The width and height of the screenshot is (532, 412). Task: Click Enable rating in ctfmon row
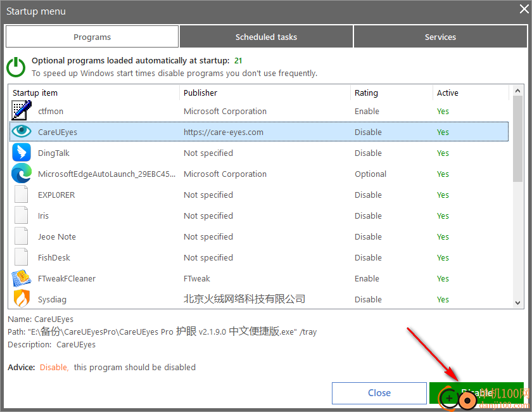tap(367, 111)
